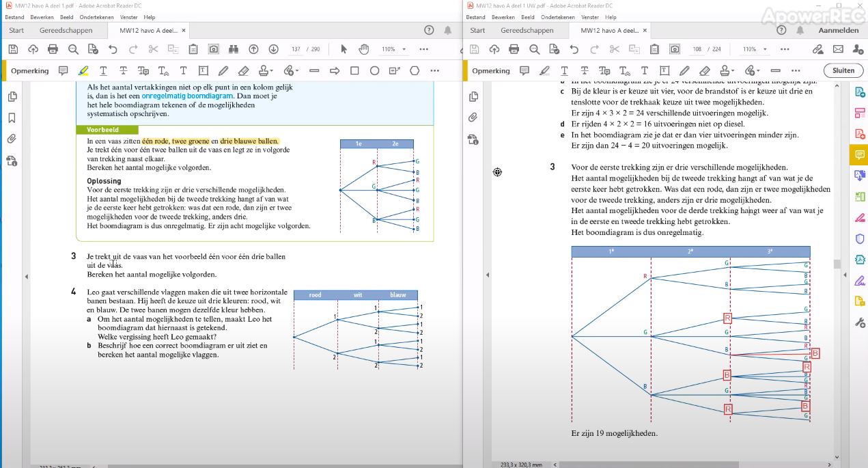Show more tools ellipsis in left main toolbar
Screen dimensions: 868x468
pos(424,49)
